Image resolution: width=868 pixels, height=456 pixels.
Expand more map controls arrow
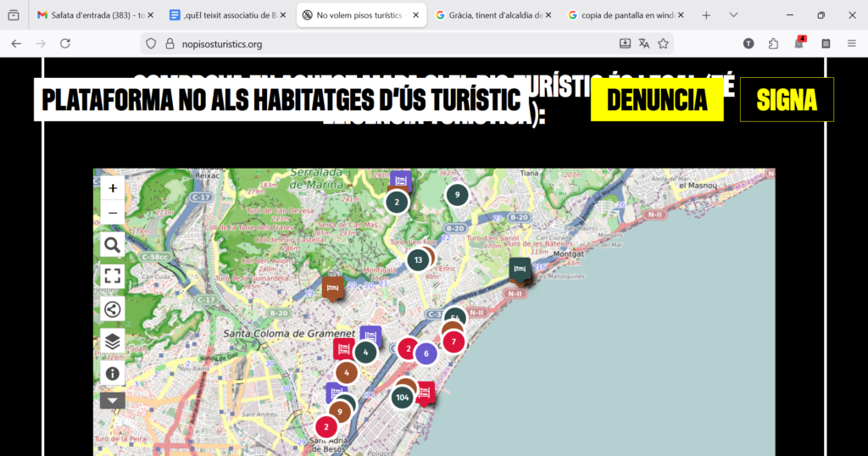pos(113,401)
